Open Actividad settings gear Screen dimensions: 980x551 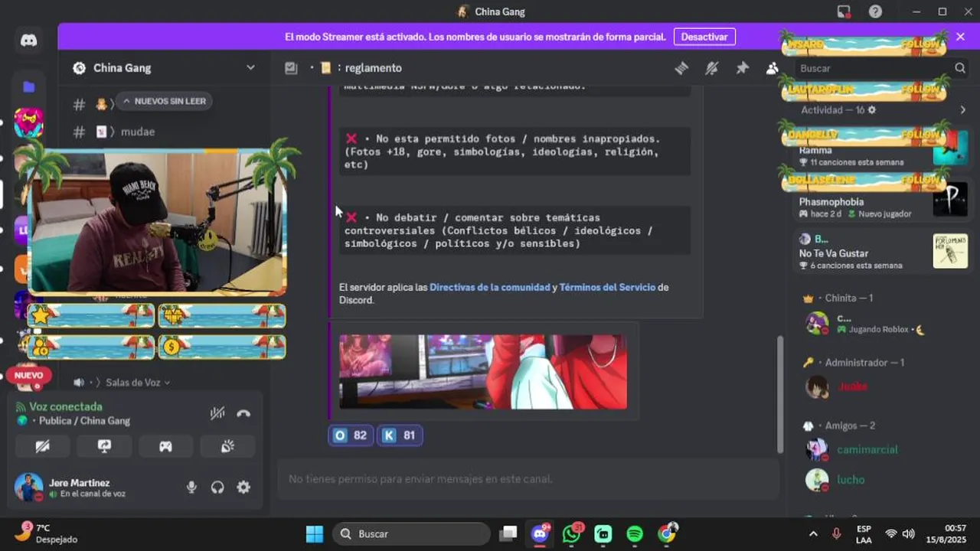point(871,110)
